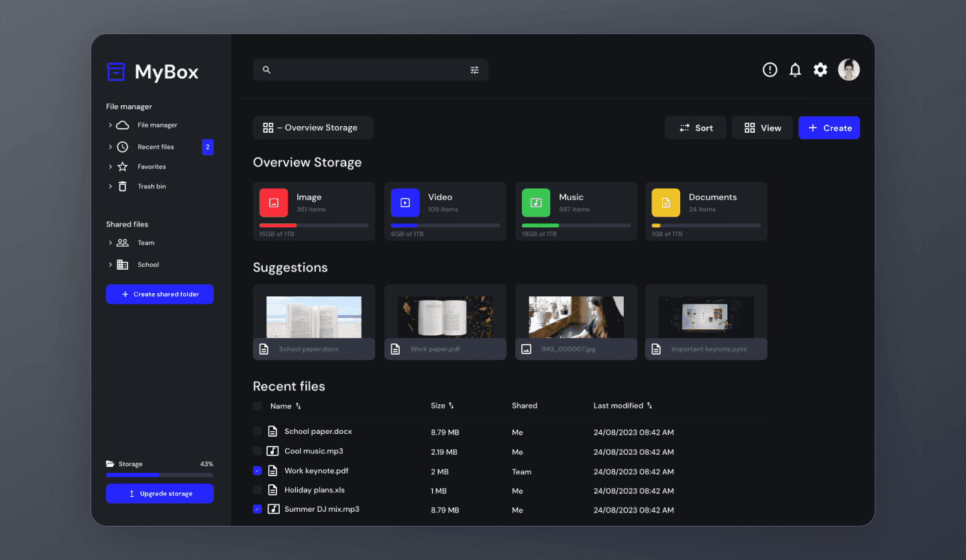Open the Important keynote.pptx suggestion thumbnail
Viewport: 966px width, 560px height.
click(x=706, y=317)
